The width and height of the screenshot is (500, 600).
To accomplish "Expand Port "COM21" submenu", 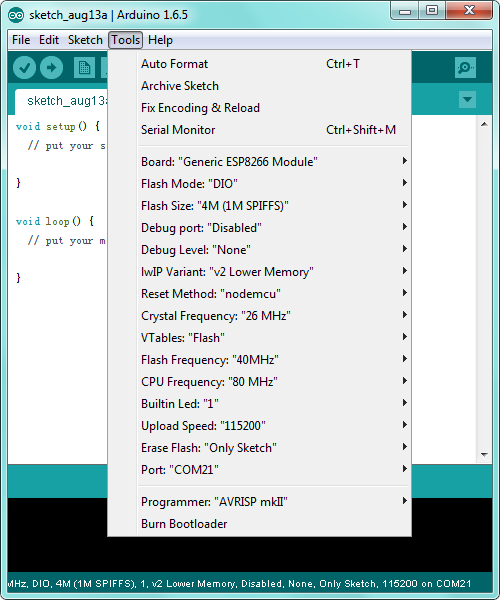I will [x=259, y=470].
